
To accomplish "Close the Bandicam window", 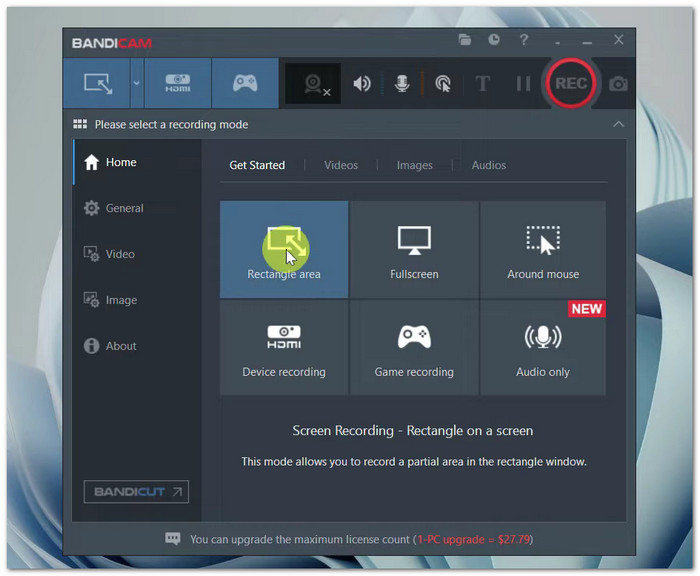I will (x=618, y=40).
